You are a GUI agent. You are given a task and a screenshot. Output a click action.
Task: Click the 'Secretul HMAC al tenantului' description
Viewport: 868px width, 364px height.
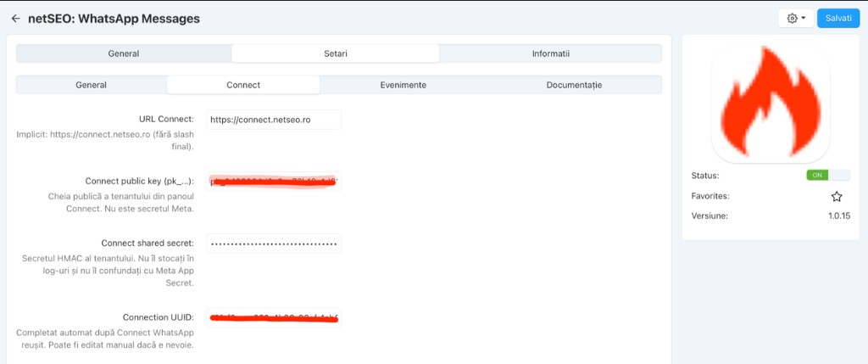[x=108, y=271]
